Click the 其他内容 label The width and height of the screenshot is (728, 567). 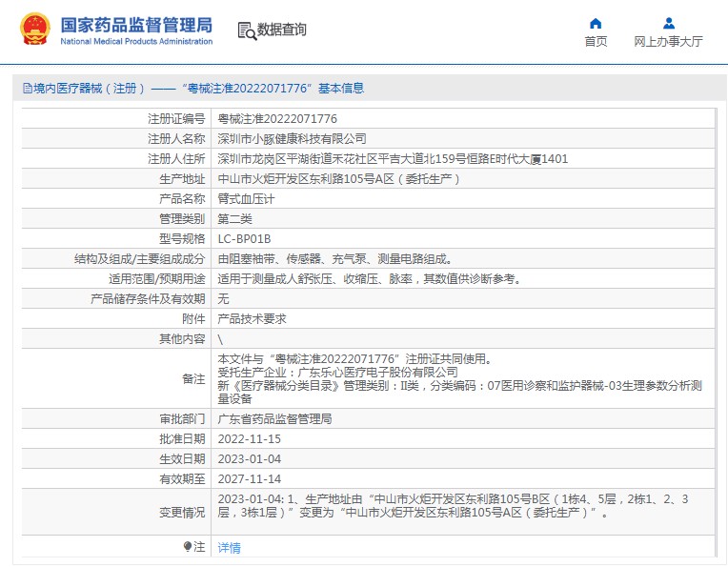(182, 339)
